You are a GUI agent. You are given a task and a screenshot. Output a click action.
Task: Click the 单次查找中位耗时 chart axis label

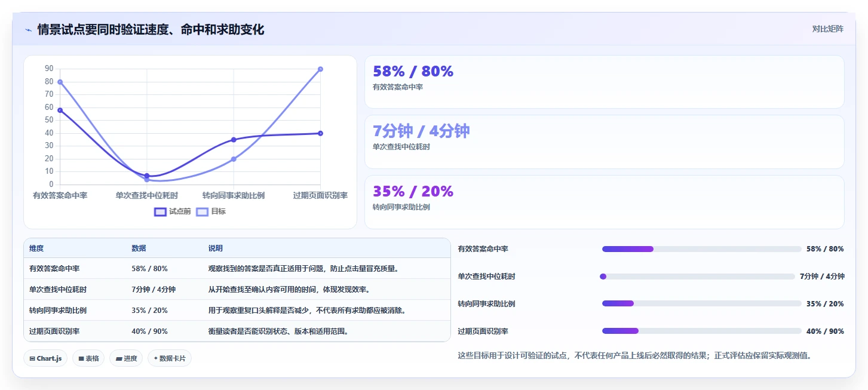pos(146,196)
